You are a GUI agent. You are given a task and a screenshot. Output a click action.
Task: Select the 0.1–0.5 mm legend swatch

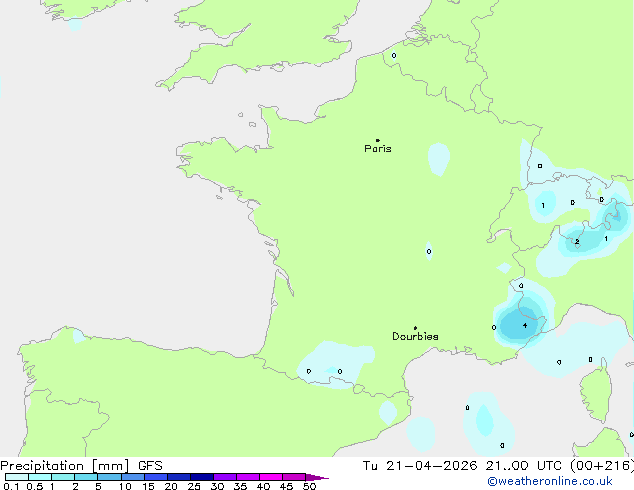click(17, 477)
